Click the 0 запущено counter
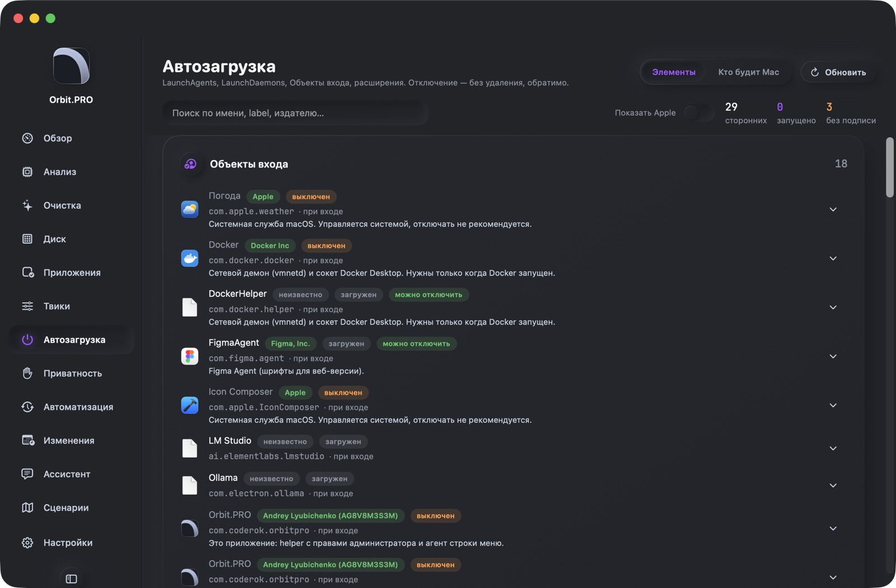896x588 pixels. click(796, 113)
